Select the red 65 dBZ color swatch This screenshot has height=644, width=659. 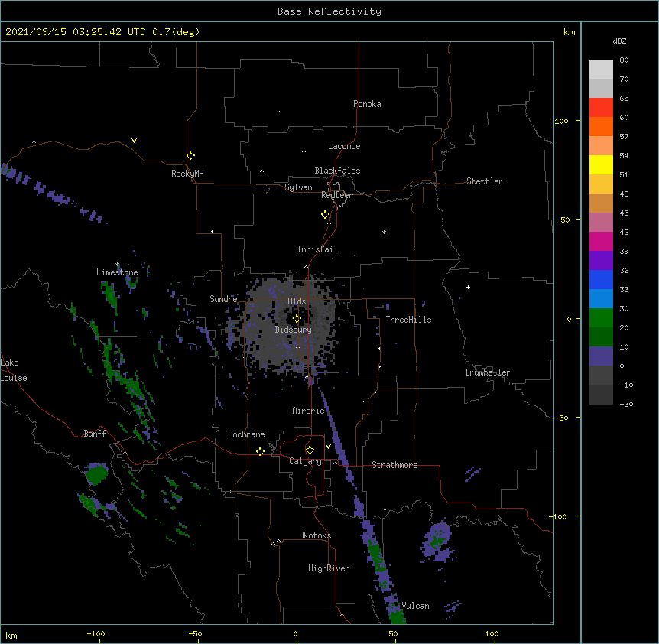pyautogui.click(x=601, y=108)
